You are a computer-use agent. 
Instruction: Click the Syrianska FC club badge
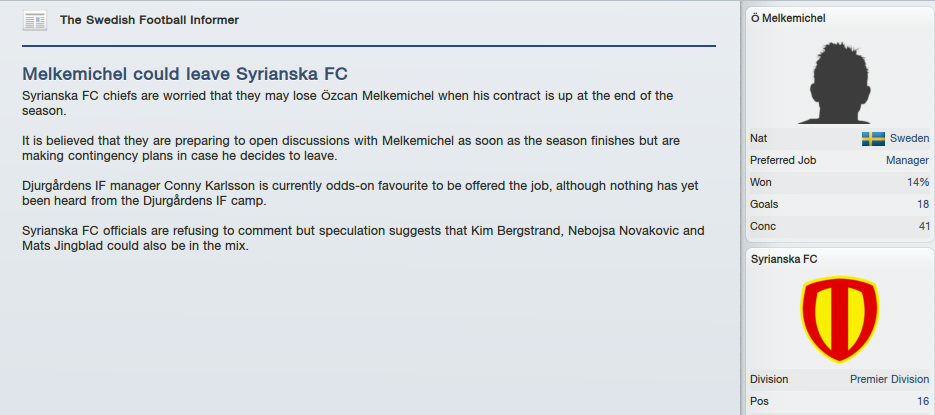pyautogui.click(x=839, y=318)
